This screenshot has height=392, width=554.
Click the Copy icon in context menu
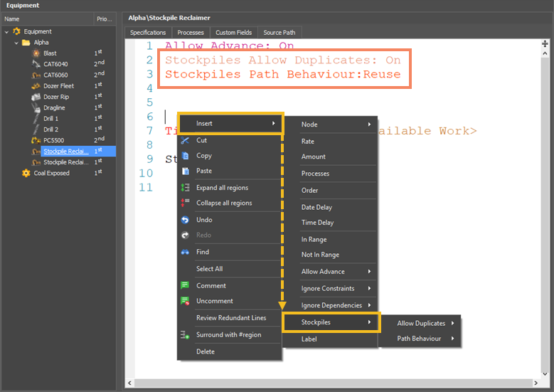tap(185, 156)
